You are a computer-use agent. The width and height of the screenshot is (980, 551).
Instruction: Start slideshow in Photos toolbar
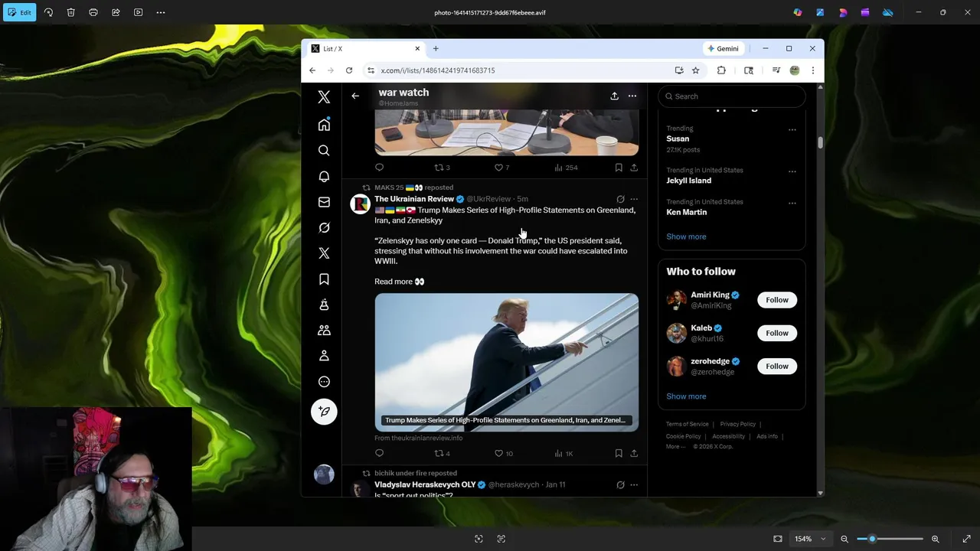138,12
